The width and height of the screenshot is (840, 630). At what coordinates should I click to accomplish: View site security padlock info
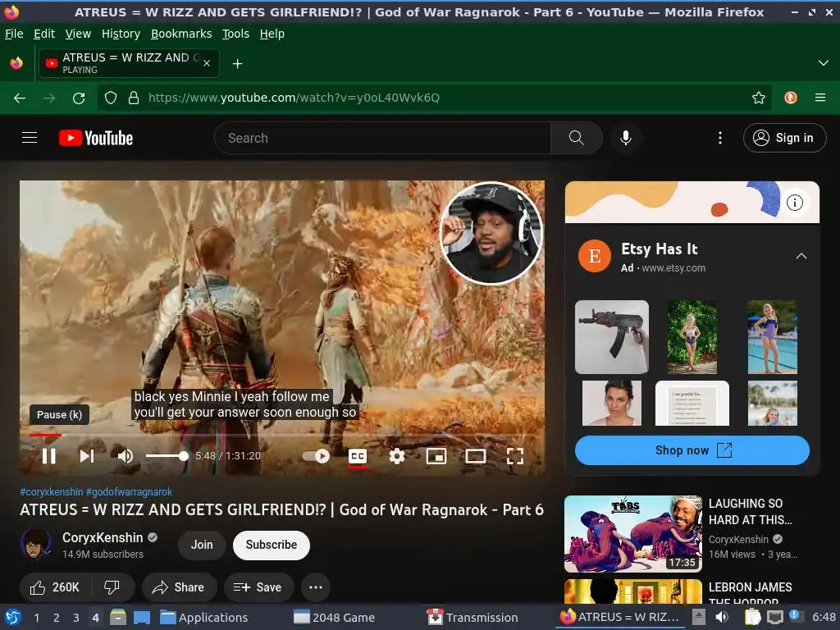pos(134,98)
